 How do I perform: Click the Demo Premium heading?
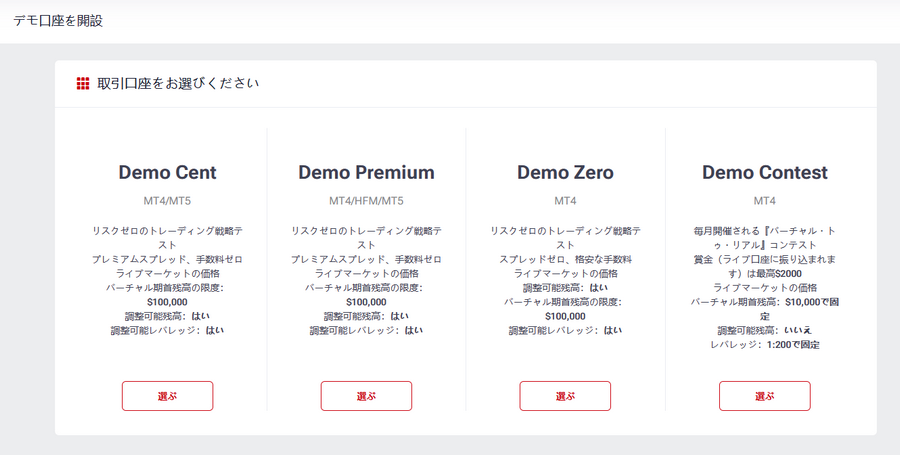[366, 172]
